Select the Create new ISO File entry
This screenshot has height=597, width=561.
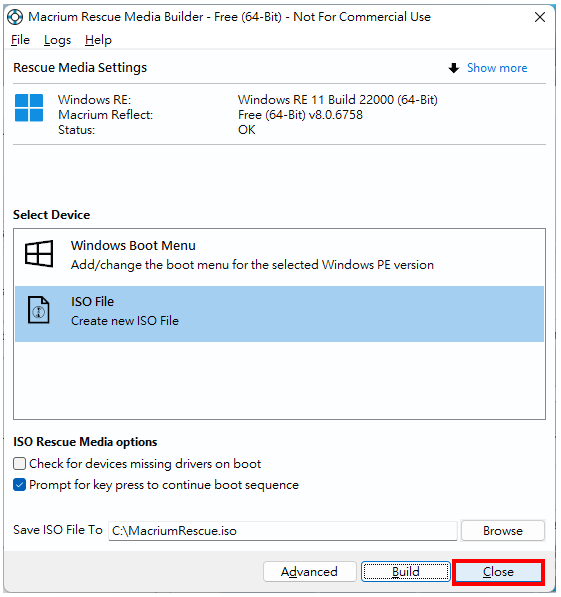pos(279,314)
